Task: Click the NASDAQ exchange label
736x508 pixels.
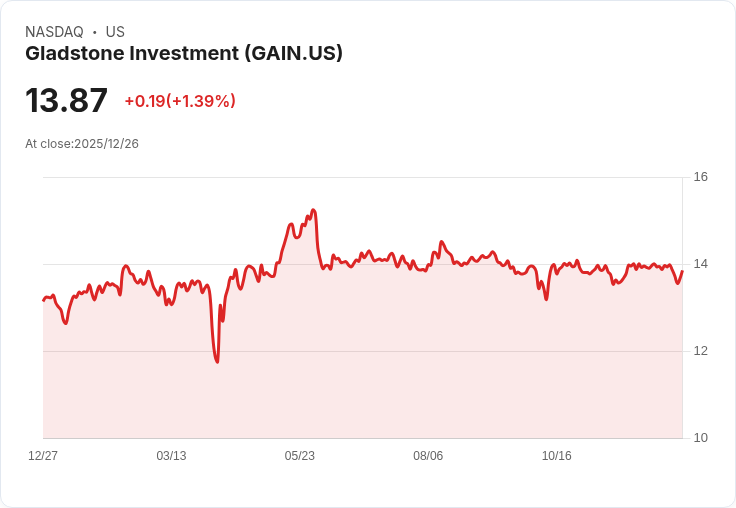Action: pos(54,32)
